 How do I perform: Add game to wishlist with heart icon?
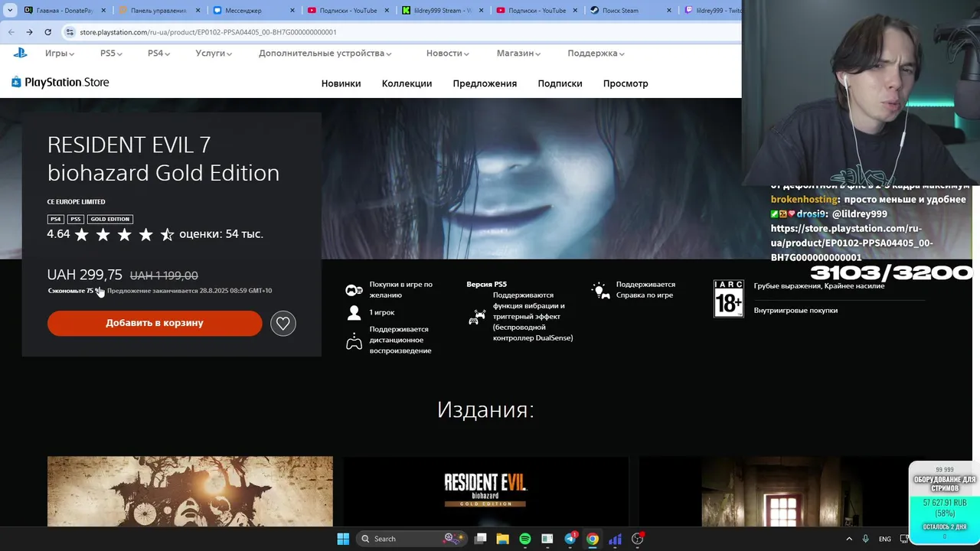point(283,323)
